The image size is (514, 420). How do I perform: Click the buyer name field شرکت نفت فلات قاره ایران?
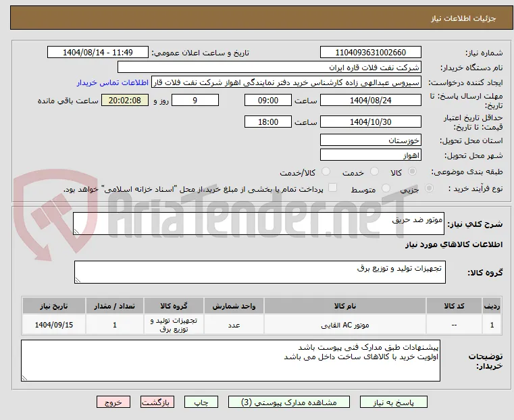tap(269, 68)
